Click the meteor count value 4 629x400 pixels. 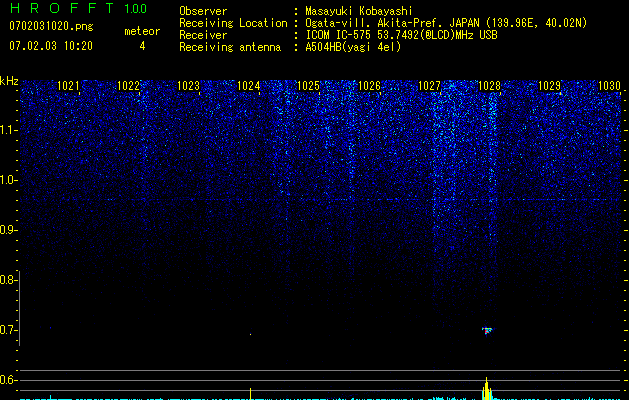pyautogui.click(x=142, y=46)
